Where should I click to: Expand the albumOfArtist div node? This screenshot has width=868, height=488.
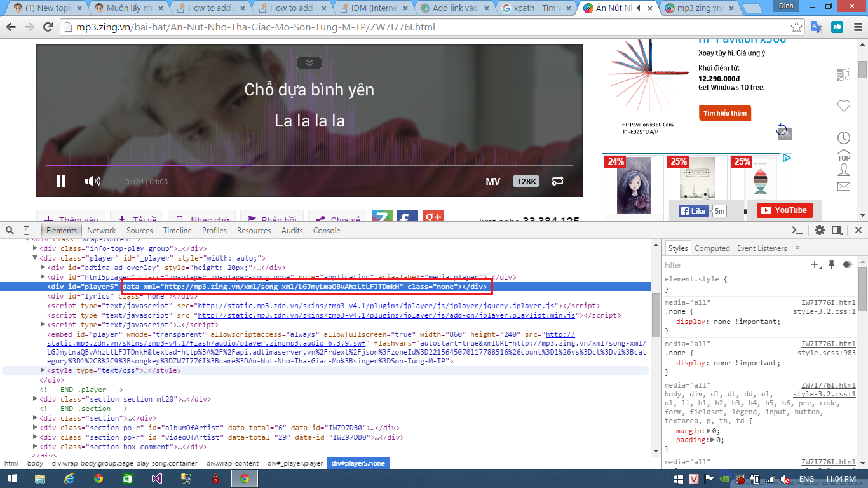click(x=36, y=428)
